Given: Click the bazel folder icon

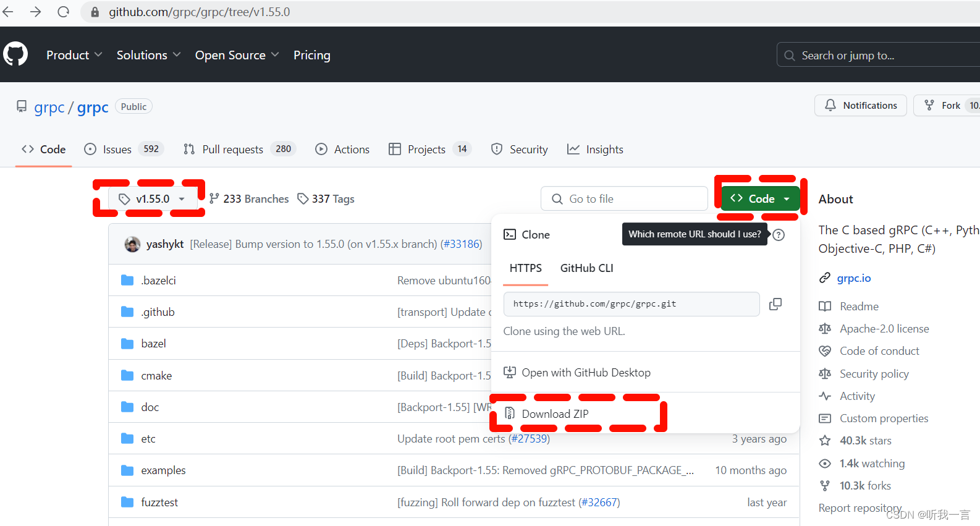Looking at the screenshot, I should (x=127, y=343).
